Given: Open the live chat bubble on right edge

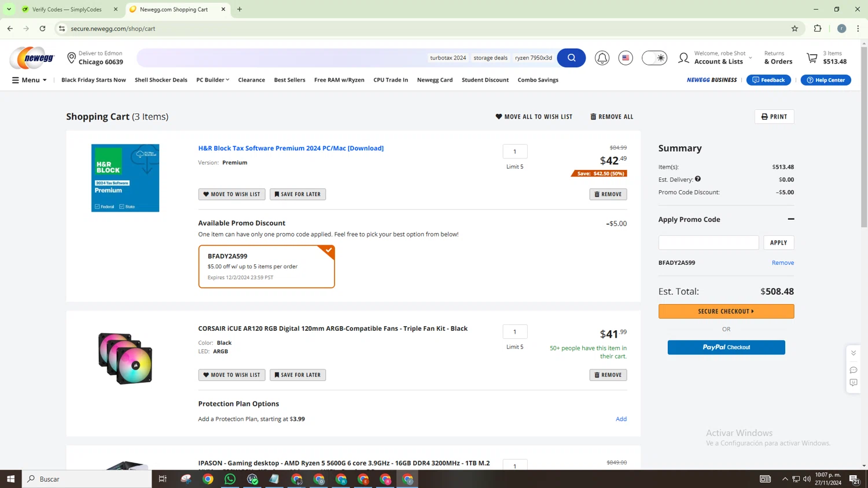Looking at the screenshot, I should click(854, 370).
